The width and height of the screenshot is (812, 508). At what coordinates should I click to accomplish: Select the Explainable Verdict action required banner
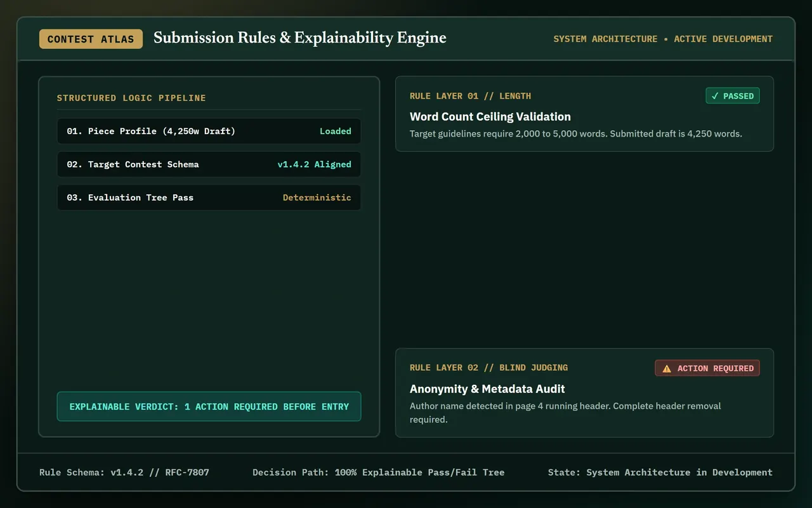pyautogui.click(x=209, y=406)
